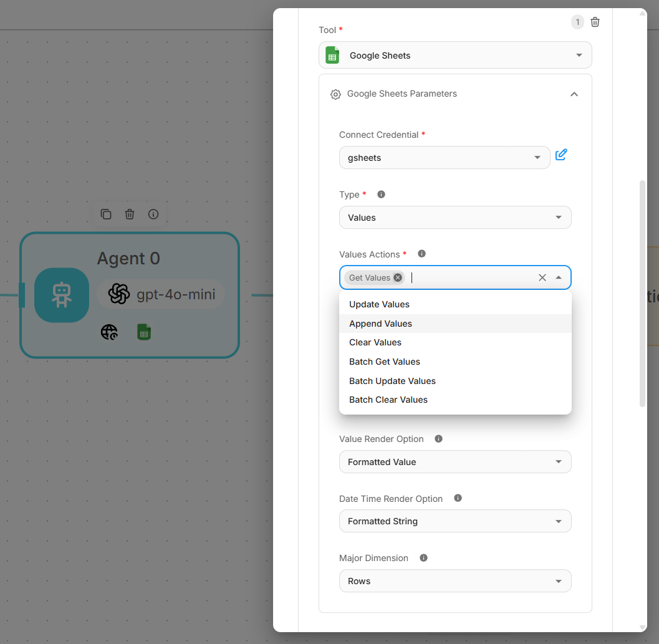Click the info icon beside Values Actions label
Viewport: 659px width, 644px height.
(x=421, y=254)
